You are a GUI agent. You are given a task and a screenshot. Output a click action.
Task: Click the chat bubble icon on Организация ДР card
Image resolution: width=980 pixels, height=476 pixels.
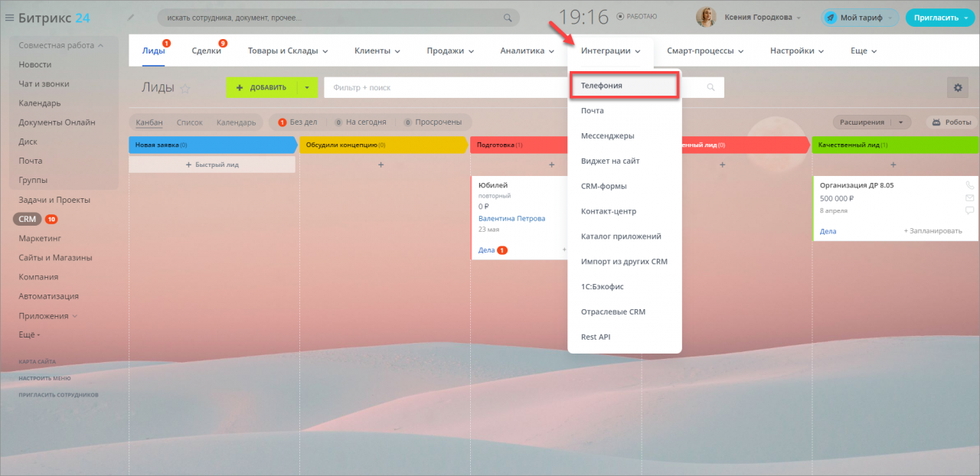pos(969,210)
